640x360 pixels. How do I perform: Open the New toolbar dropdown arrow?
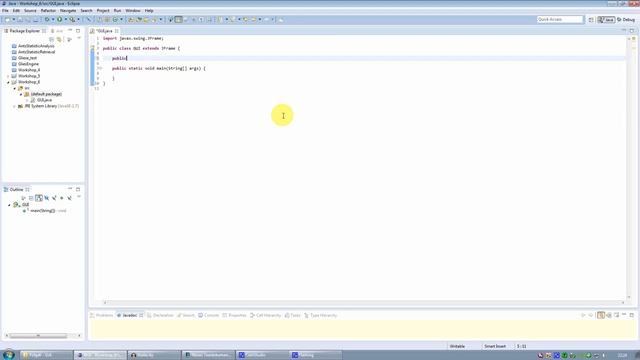pyautogui.click(x=13, y=20)
